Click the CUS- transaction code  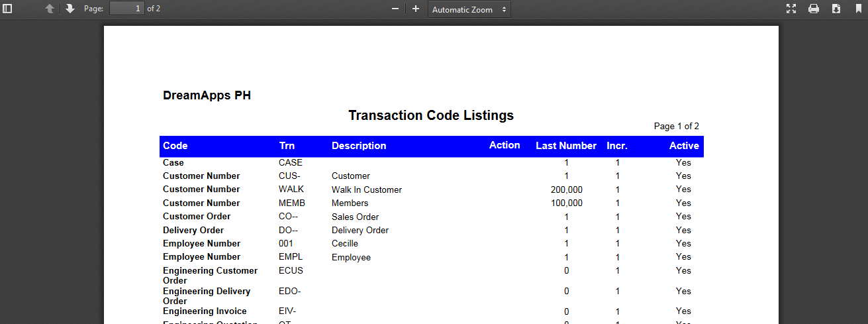289,176
